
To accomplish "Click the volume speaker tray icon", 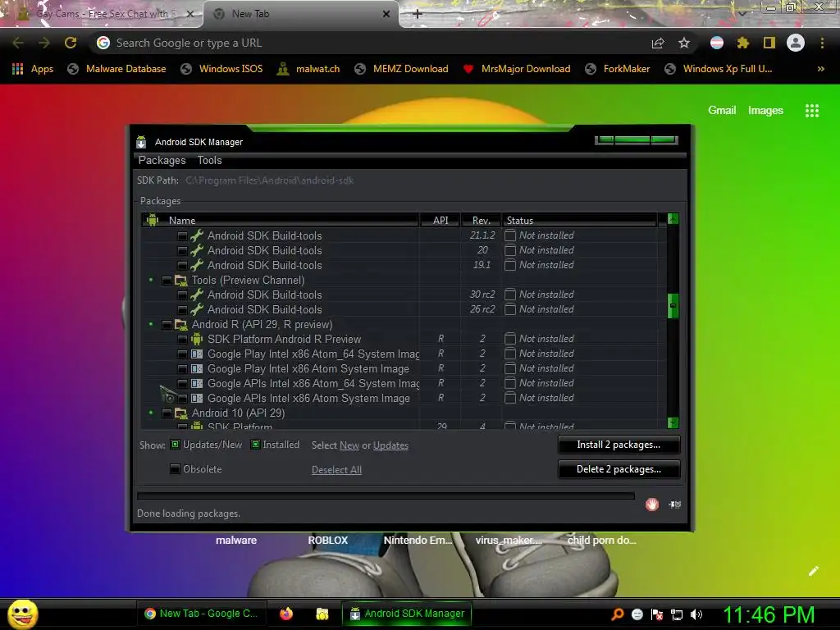I will (x=696, y=614).
